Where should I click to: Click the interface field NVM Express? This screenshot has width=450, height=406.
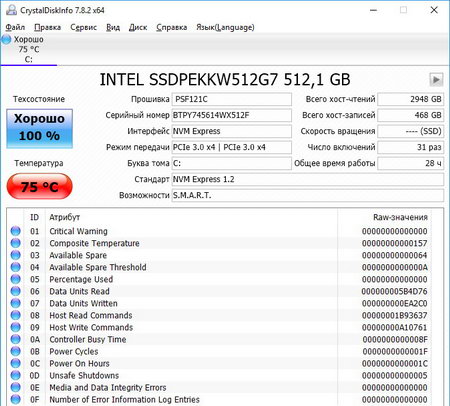point(232,131)
